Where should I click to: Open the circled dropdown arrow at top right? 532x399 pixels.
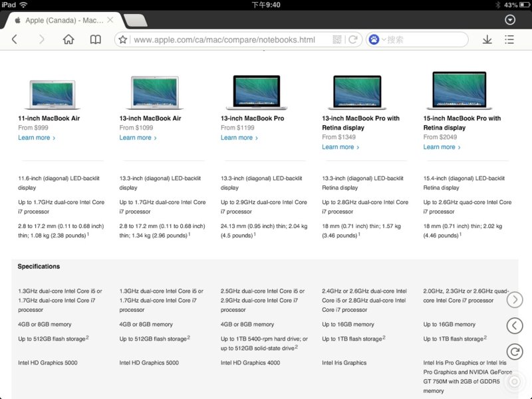(510, 20)
